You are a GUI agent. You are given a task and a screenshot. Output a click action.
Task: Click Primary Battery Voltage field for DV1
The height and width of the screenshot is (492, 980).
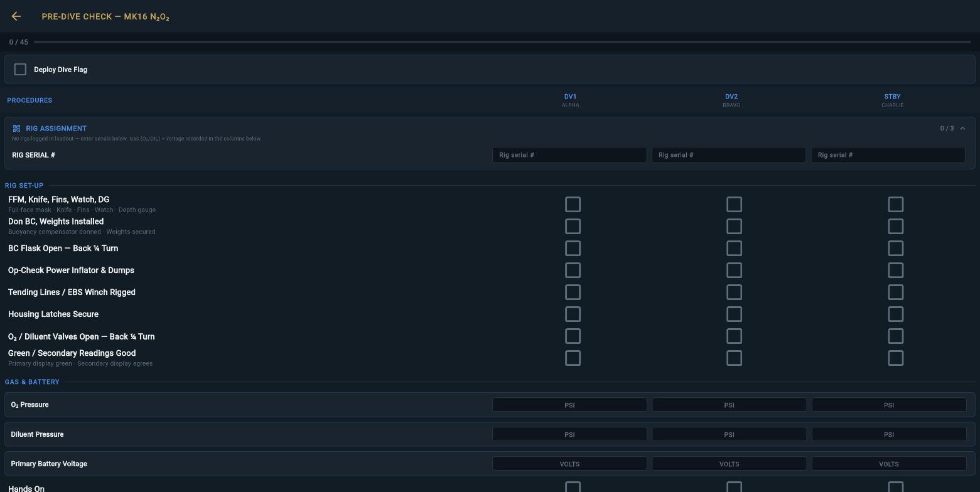click(x=569, y=464)
